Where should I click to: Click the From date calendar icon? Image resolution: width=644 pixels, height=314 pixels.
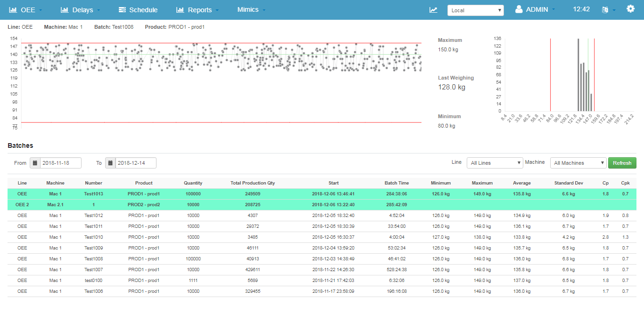(35, 162)
